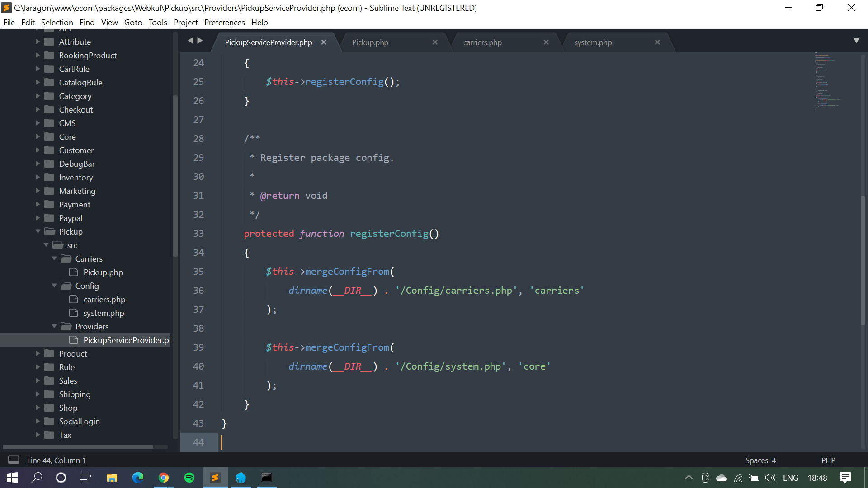Screen dimensions: 868x488
Task: Select the Customer folder
Action: tap(76, 150)
